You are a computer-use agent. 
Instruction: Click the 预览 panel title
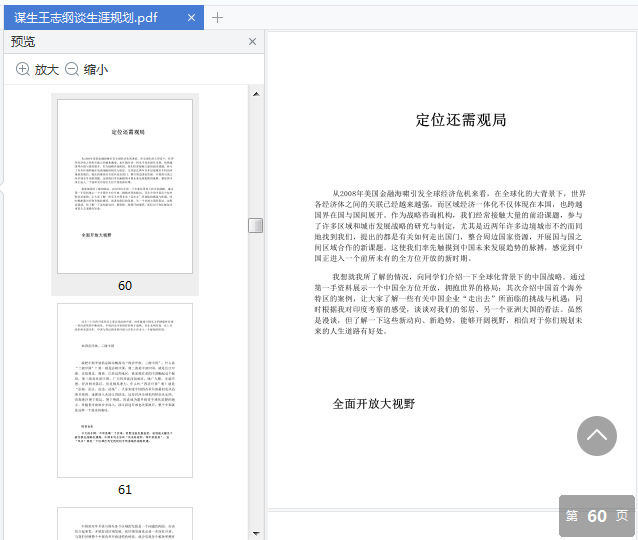point(23,42)
